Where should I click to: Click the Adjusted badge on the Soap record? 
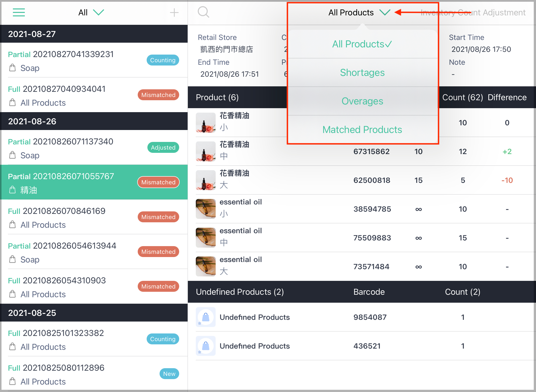click(x=163, y=147)
